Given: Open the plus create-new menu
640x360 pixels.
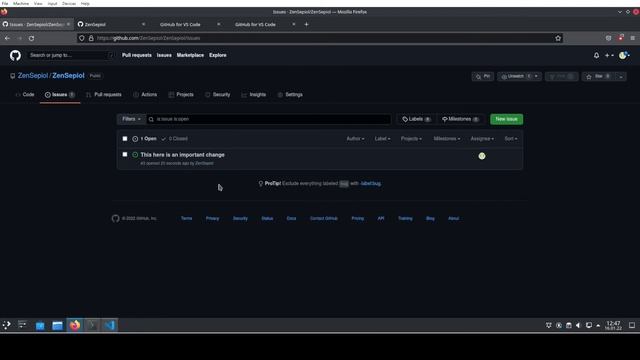Looking at the screenshot, I should coord(609,55).
